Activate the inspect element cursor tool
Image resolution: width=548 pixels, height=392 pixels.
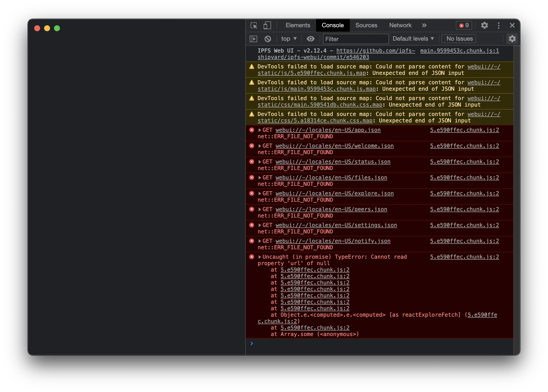pyautogui.click(x=254, y=26)
